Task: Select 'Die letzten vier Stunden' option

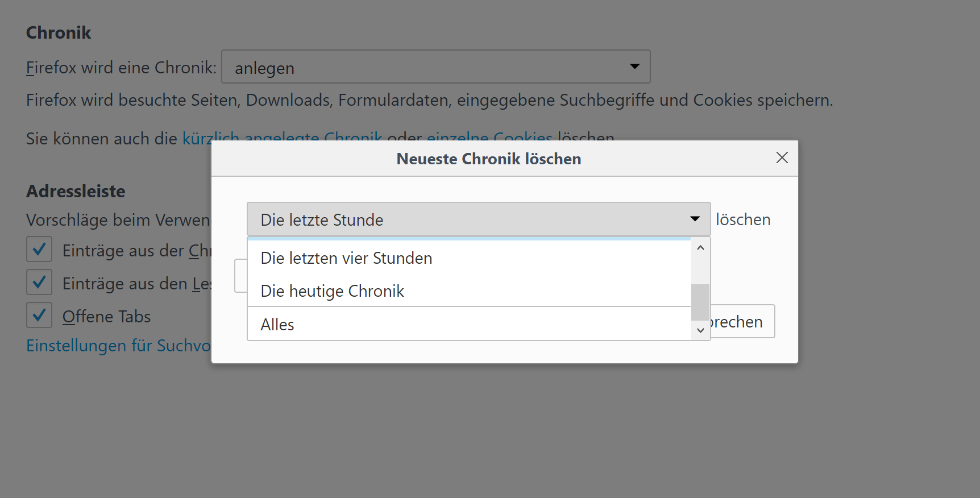Action: 469,258
